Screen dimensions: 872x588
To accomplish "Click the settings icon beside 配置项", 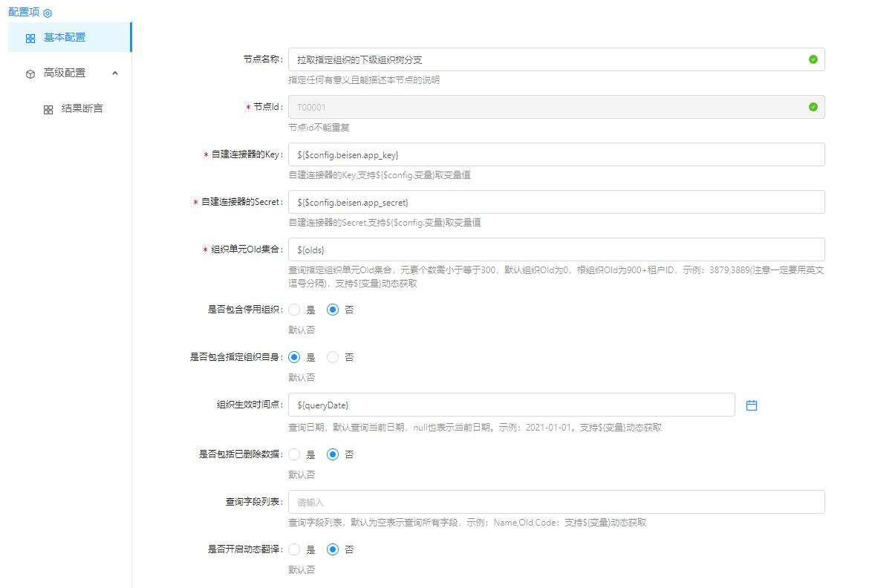I will [x=48, y=13].
